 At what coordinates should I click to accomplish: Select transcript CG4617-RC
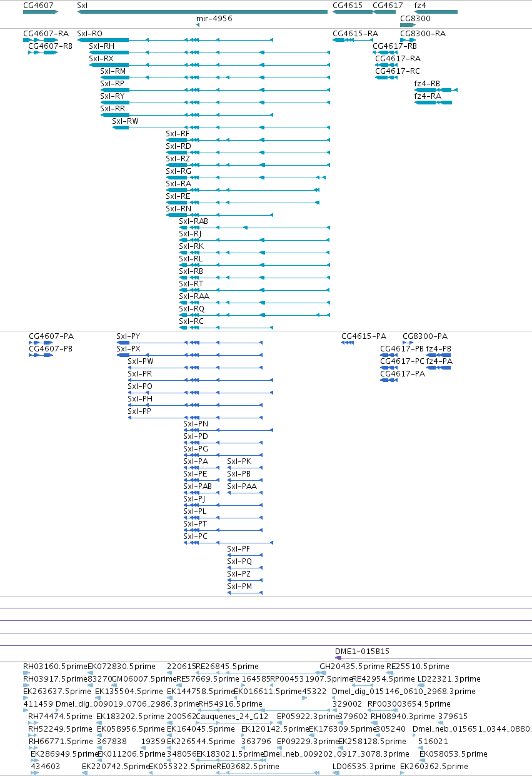point(398,71)
